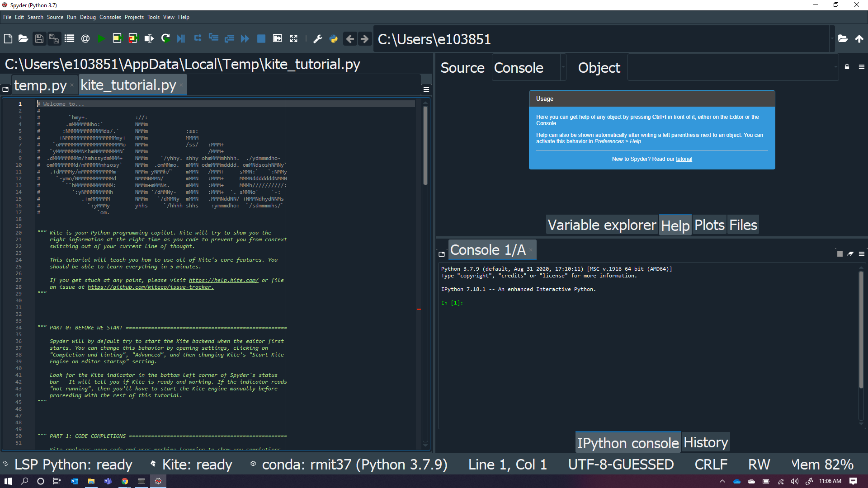Click in the Object input field
Screen dimensions: 868x488
[730, 67]
